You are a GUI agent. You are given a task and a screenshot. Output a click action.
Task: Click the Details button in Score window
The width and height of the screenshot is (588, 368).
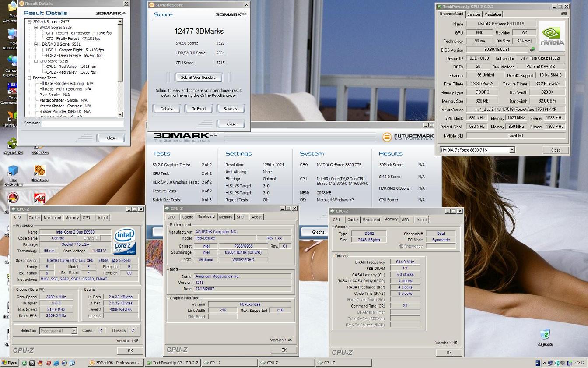coord(168,109)
